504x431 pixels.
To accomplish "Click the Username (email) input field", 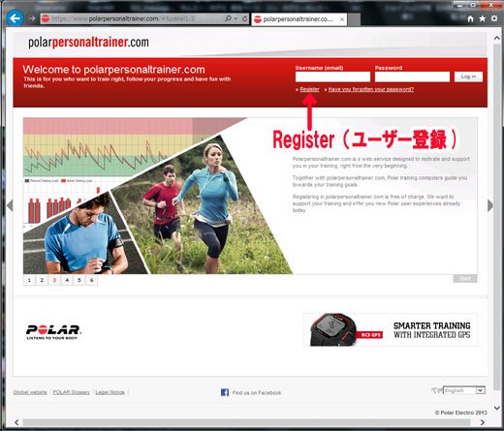I will coord(332,77).
